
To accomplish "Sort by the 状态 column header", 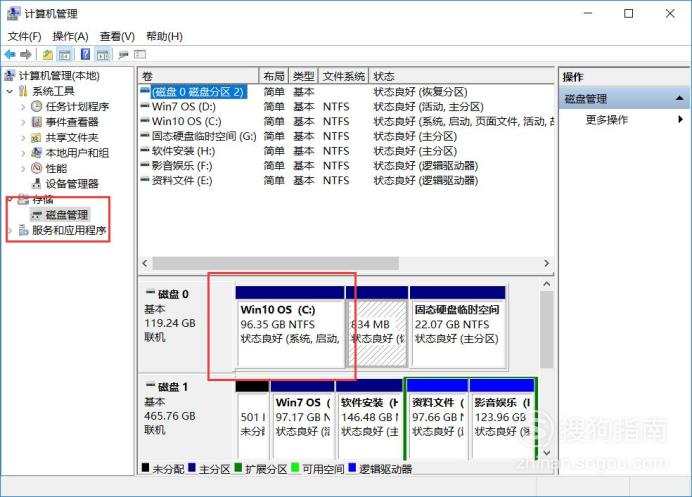I will tap(462, 76).
